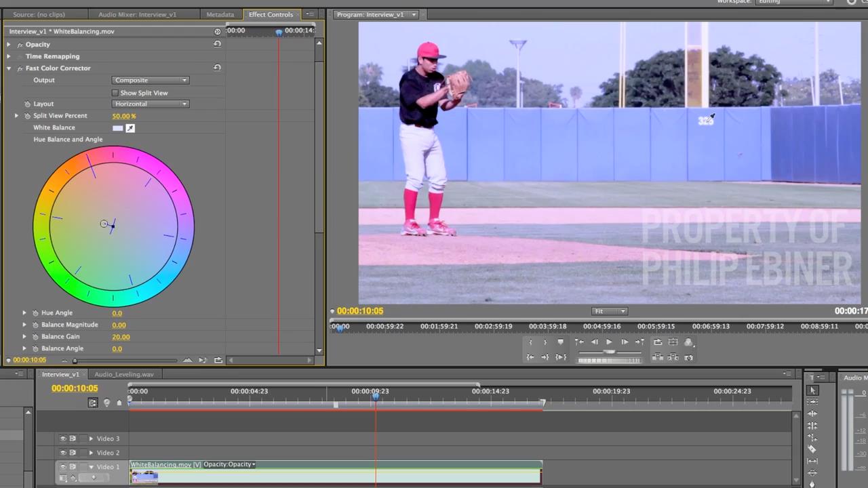Collapse the Video 1 track
The image size is (868, 488).
coord(91,467)
